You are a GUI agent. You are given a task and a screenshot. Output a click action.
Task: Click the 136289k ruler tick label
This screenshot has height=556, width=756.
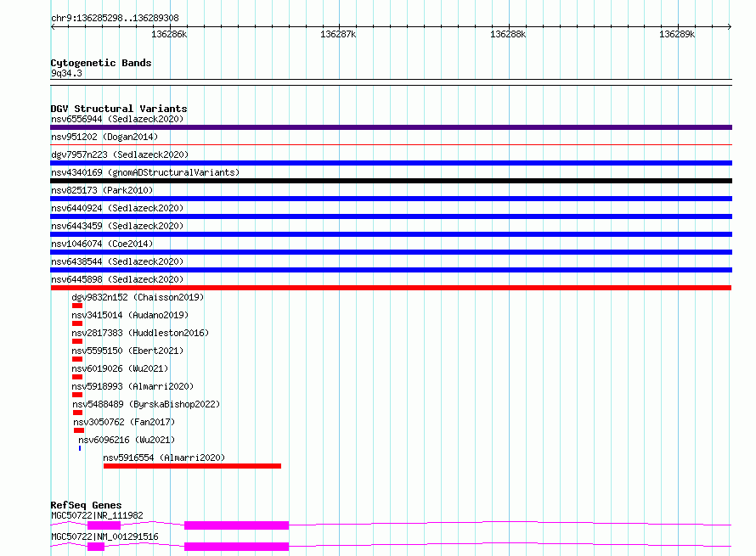click(677, 35)
